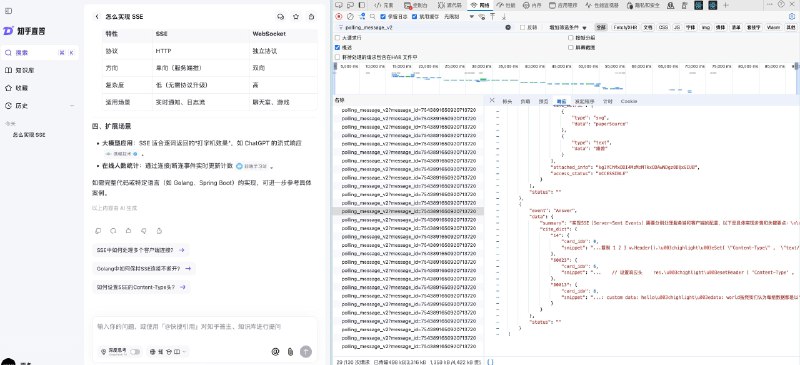This screenshot has height=365, width=800.
Task: Stop recording network log with the red button
Action: coord(339,16)
